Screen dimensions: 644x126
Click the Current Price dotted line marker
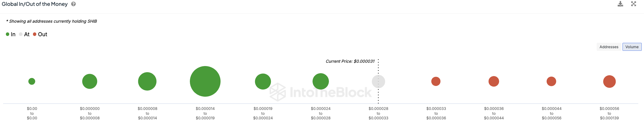[x=378, y=81]
